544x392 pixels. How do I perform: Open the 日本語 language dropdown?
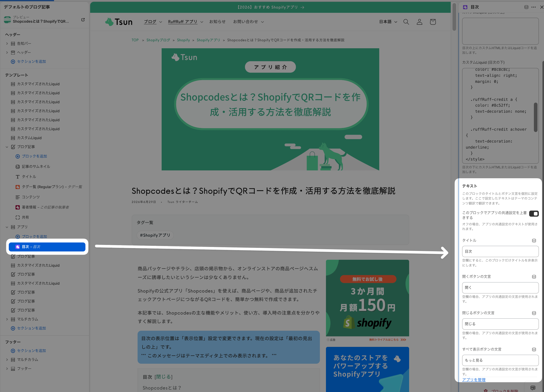click(x=388, y=22)
